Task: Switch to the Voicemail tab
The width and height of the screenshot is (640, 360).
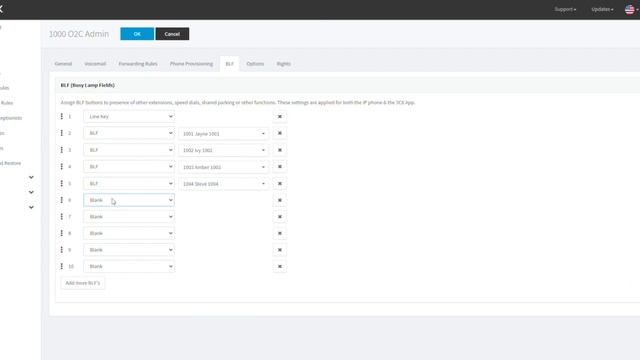Action: [95, 64]
